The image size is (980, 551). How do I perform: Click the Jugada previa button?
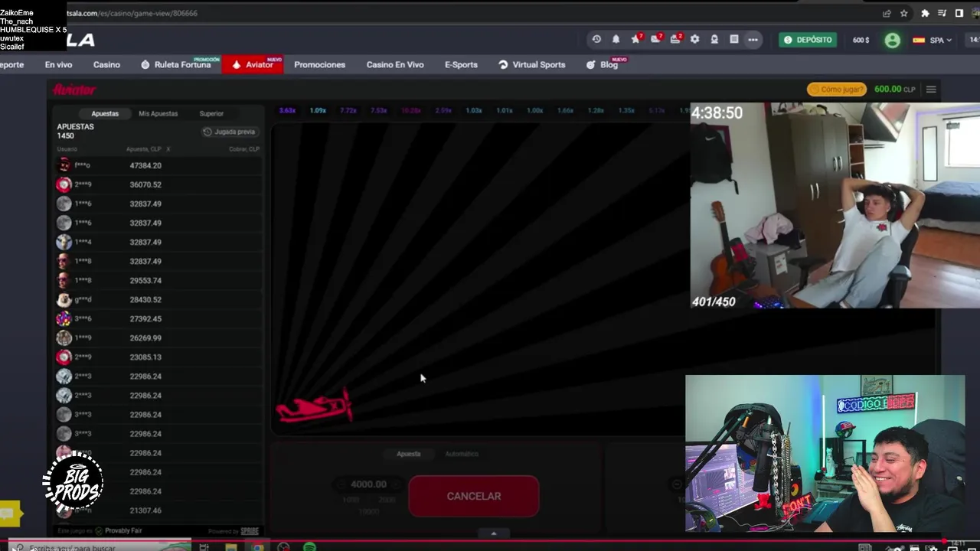click(x=230, y=132)
